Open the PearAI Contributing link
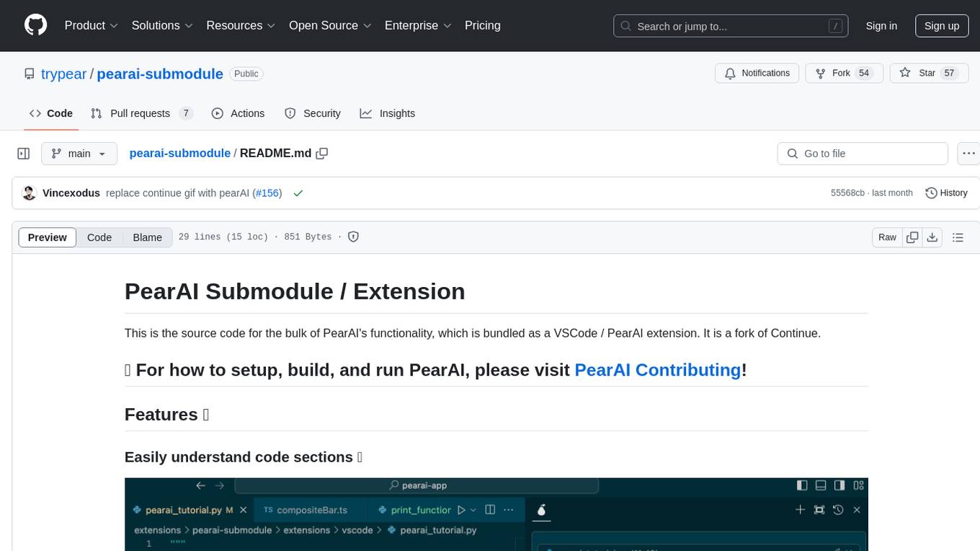 click(658, 370)
